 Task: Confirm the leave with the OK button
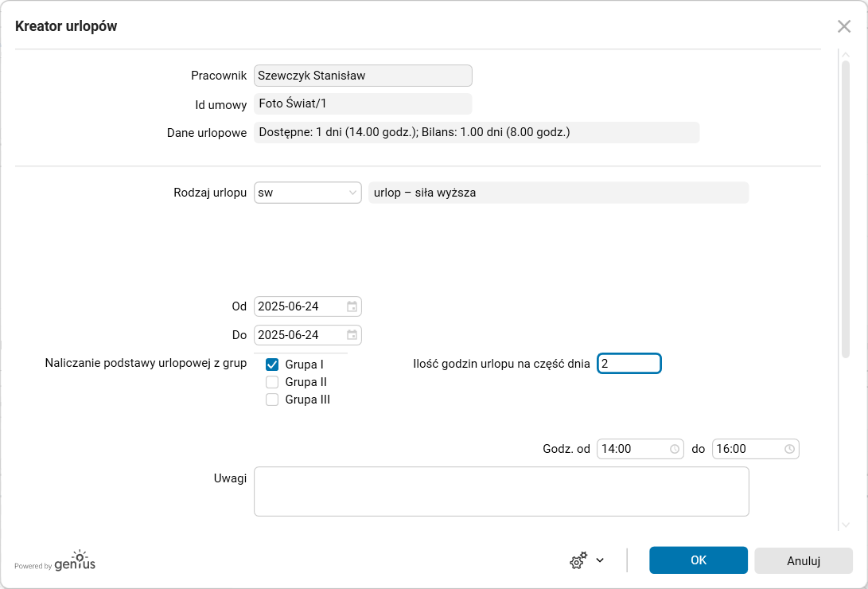click(x=698, y=560)
